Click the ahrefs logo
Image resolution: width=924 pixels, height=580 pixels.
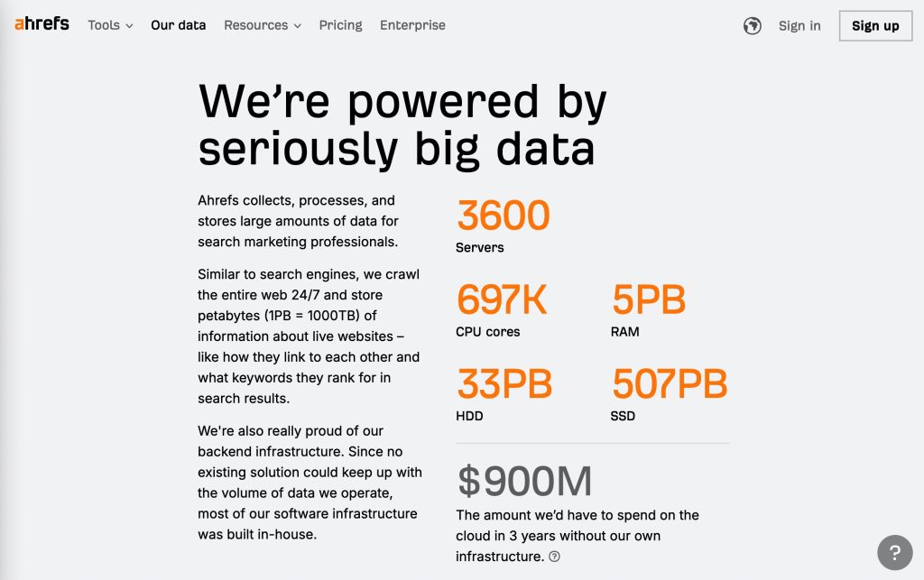point(41,24)
